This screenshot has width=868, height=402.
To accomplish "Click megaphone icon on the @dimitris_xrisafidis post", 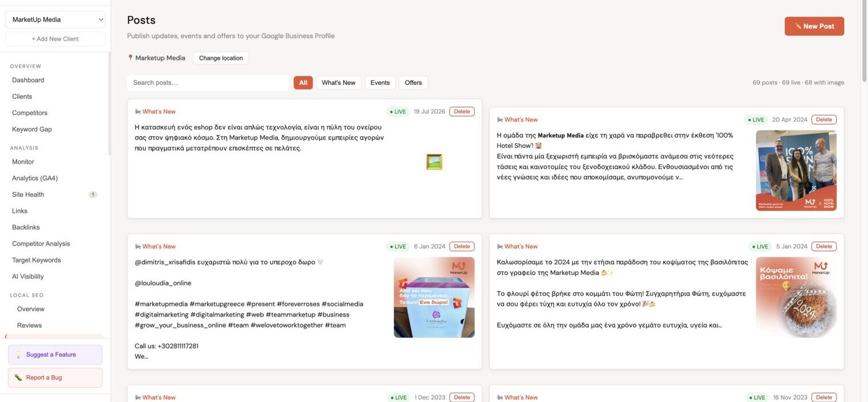I will tap(138, 247).
